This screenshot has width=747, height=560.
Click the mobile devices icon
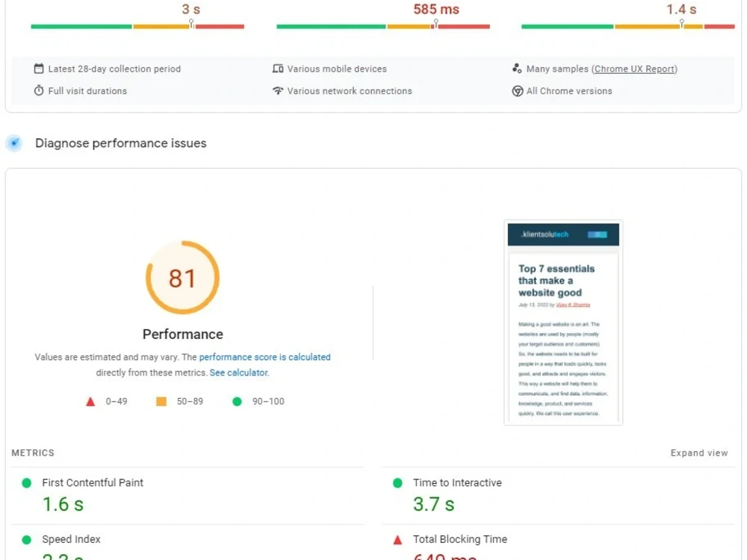coord(277,68)
